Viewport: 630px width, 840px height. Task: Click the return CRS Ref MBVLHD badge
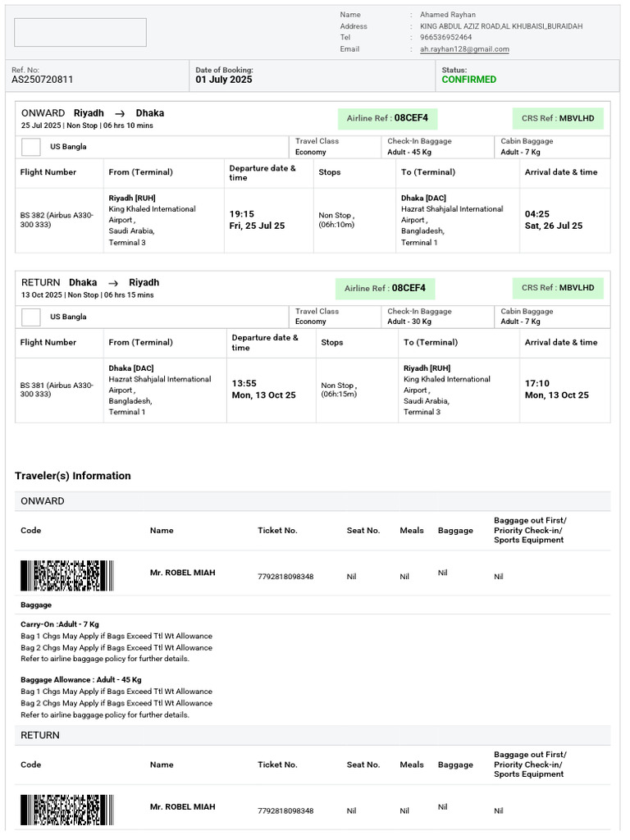(558, 288)
